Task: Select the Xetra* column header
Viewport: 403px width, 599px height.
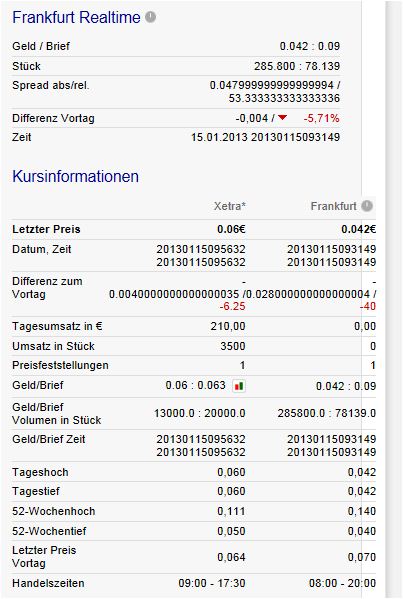Action: coord(230,206)
